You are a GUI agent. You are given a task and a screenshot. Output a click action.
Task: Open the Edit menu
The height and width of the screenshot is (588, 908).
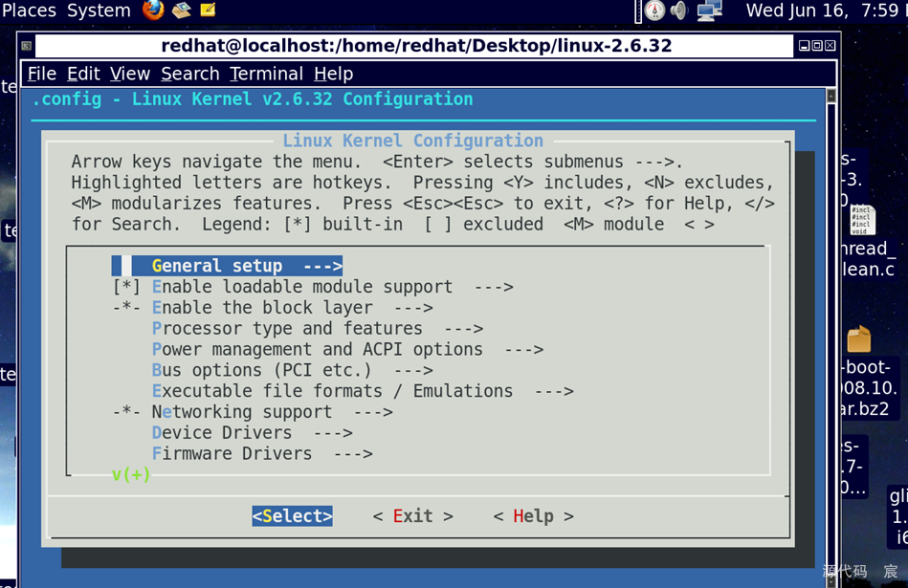coord(83,74)
